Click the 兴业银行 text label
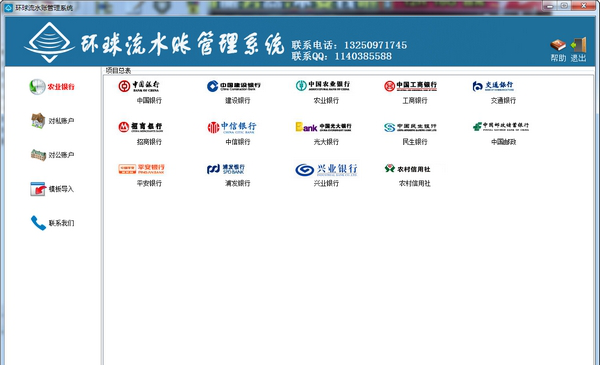 [326, 183]
